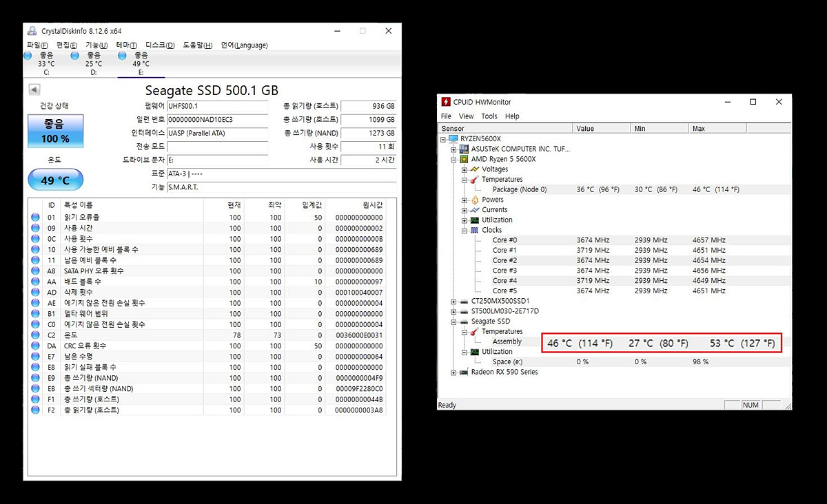Open the 도움말(H) menu in CrystalDiskInfo

pyautogui.click(x=198, y=45)
